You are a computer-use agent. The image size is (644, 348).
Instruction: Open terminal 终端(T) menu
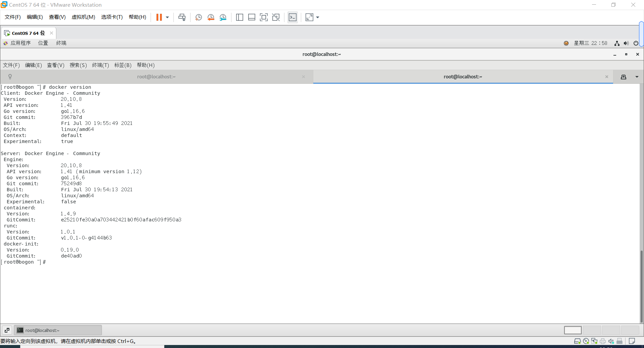click(x=101, y=65)
